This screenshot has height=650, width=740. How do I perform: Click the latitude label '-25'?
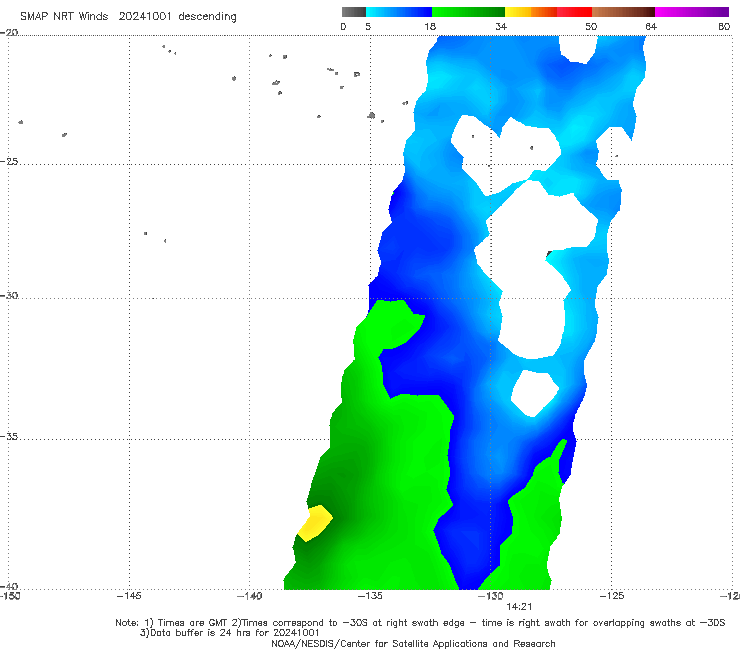click(9, 161)
